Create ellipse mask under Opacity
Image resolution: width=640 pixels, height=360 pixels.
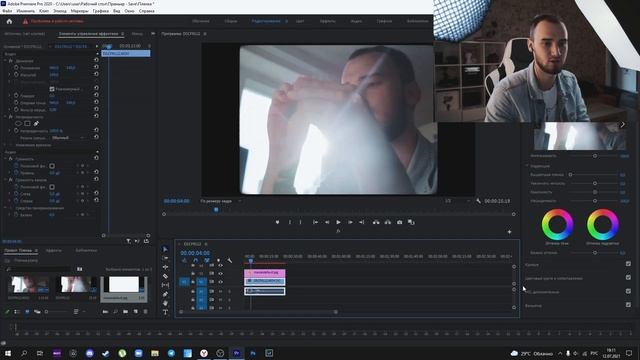coord(18,123)
